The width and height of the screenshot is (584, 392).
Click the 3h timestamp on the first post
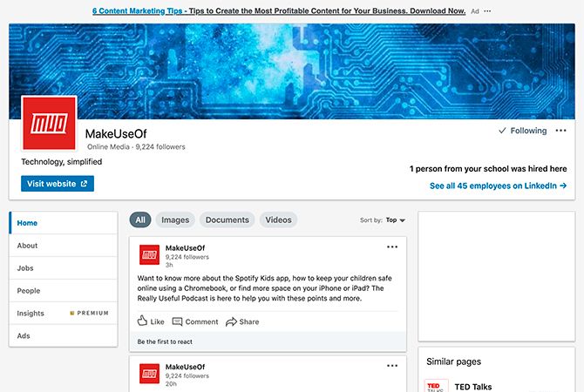tap(169, 265)
